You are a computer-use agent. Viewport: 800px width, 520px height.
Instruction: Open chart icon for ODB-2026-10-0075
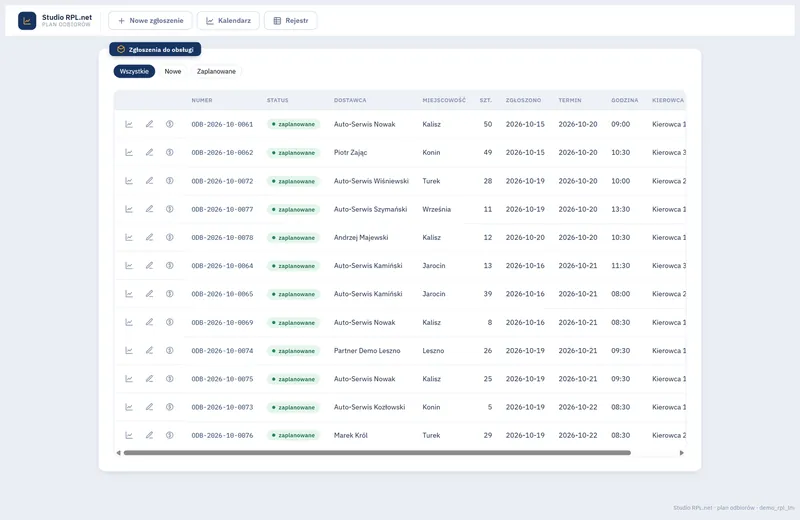pyautogui.click(x=129, y=379)
